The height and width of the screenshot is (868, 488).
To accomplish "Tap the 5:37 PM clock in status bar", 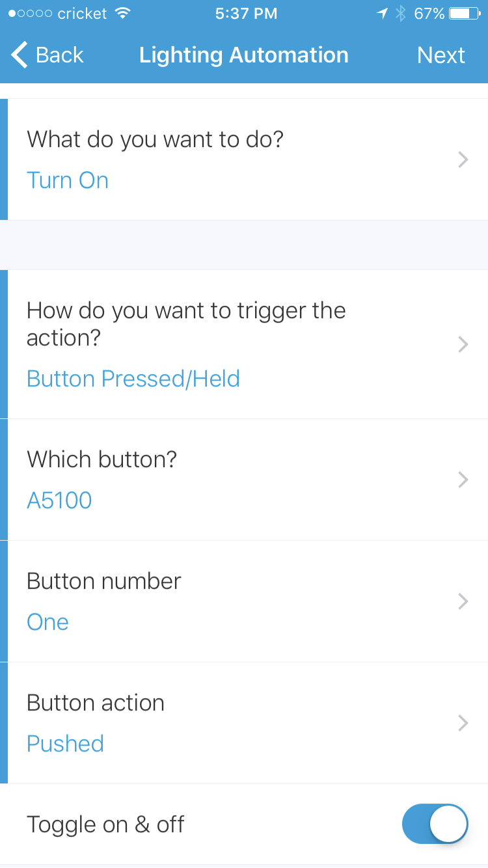I will (x=246, y=12).
